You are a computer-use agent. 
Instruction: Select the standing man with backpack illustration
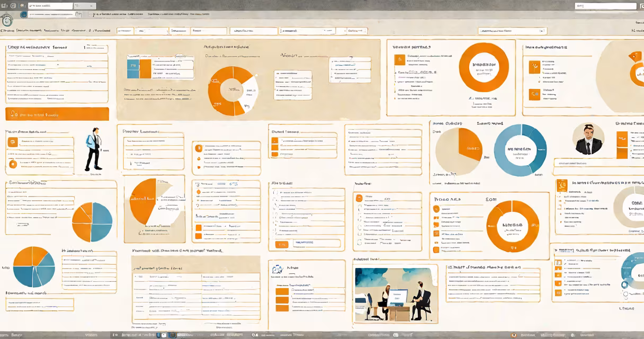pos(94,149)
